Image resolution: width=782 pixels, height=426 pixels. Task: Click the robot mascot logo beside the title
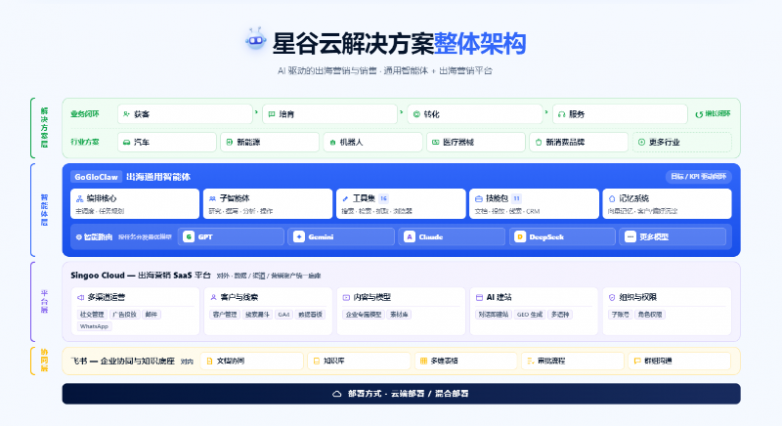[x=256, y=39]
